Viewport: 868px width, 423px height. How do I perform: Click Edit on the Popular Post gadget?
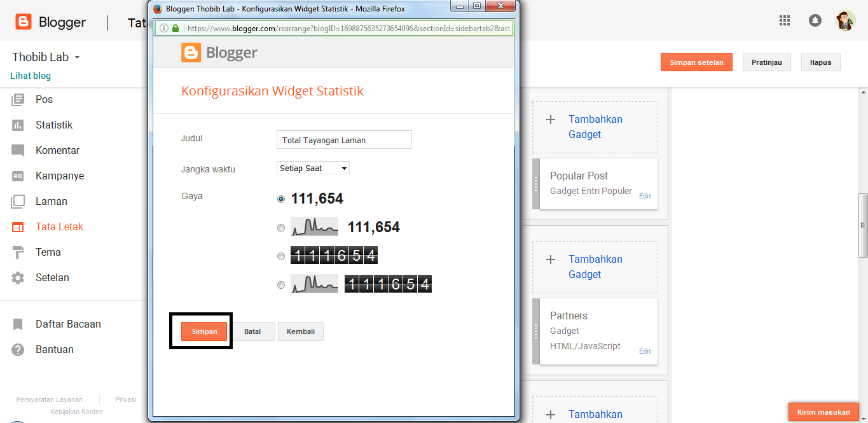645,196
